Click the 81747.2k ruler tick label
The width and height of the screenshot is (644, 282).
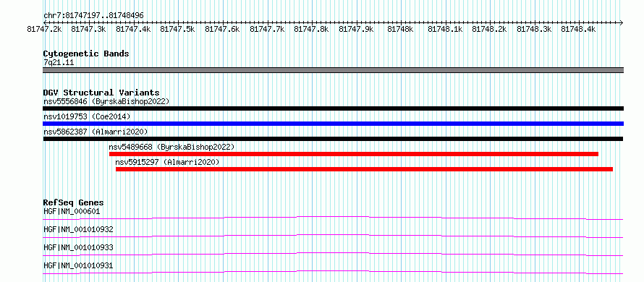point(44,29)
